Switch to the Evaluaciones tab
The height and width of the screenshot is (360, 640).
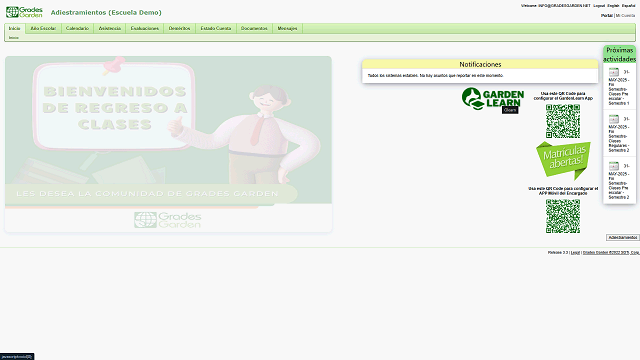point(144,28)
